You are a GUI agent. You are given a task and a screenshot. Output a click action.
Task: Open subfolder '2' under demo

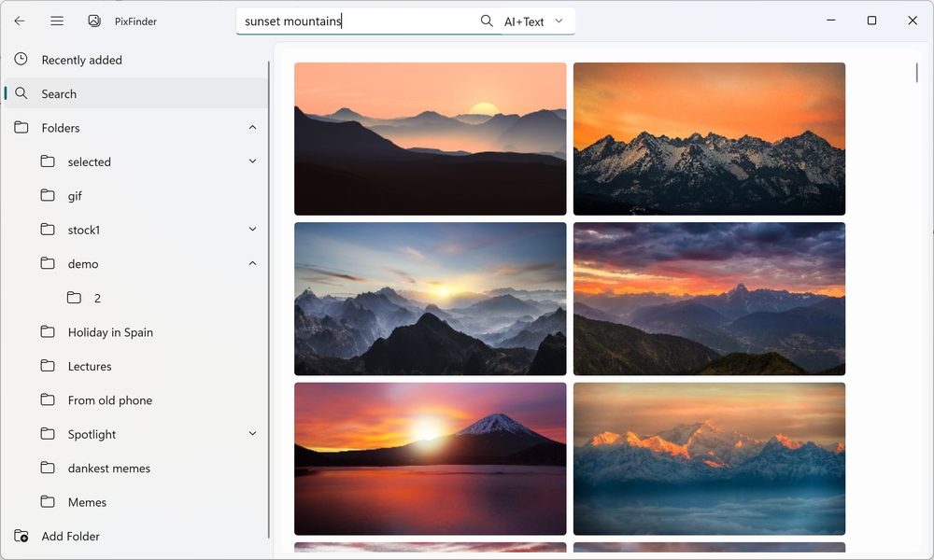click(x=135, y=298)
